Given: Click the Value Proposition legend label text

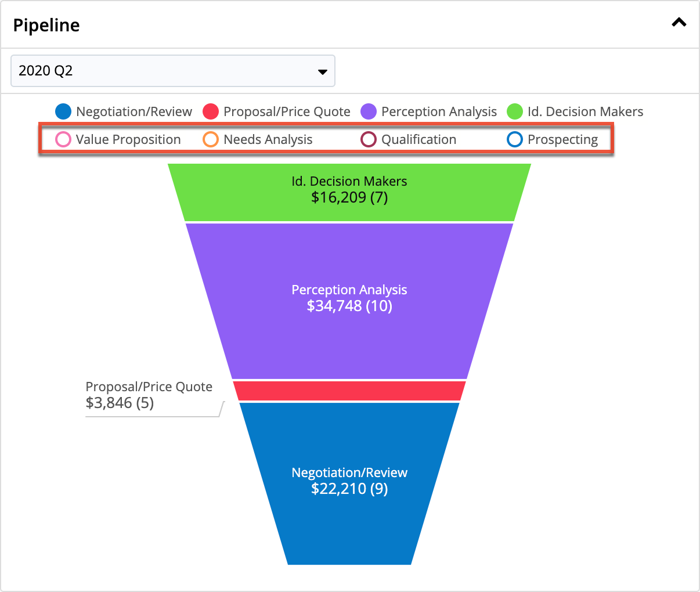Looking at the screenshot, I should (x=128, y=139).
